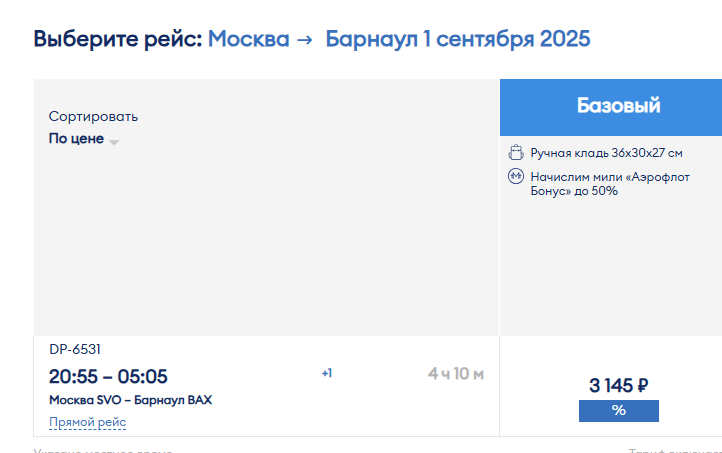Select the 3 145 ₽ fare price

tap(618, 385)
